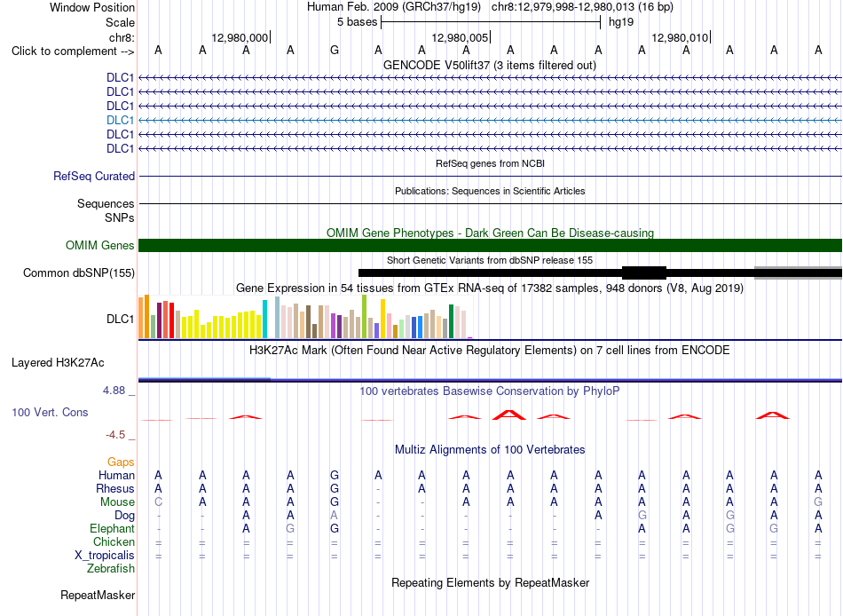This screenshot has height=616, width=843.
Task: Click 'Repeating Elements by RepeatMasker' title
Action: click(491, 582)
